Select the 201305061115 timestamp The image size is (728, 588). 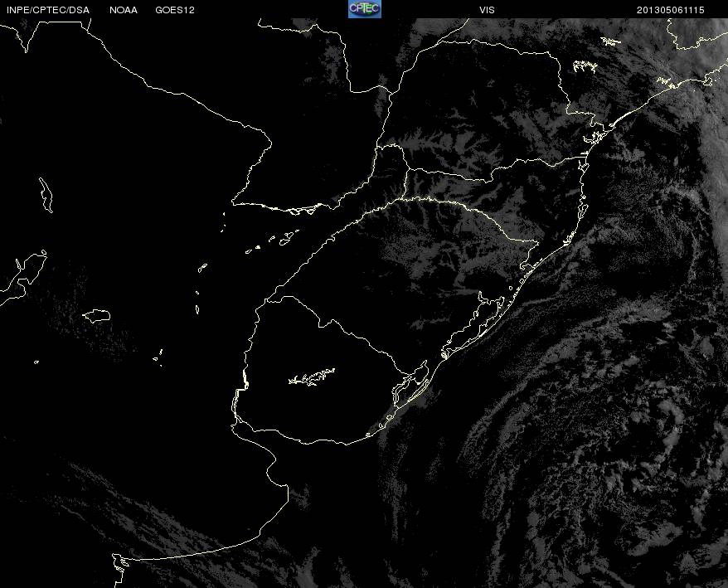tap(671, 10)
